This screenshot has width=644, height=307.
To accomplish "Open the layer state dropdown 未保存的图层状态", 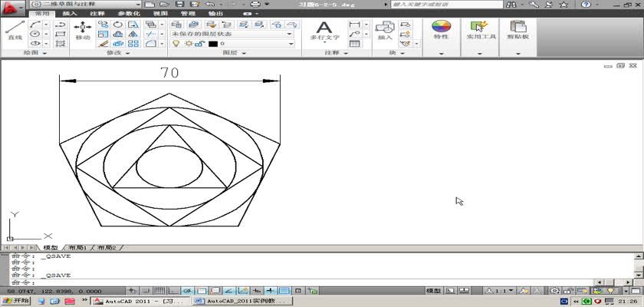I will [232, 34].
